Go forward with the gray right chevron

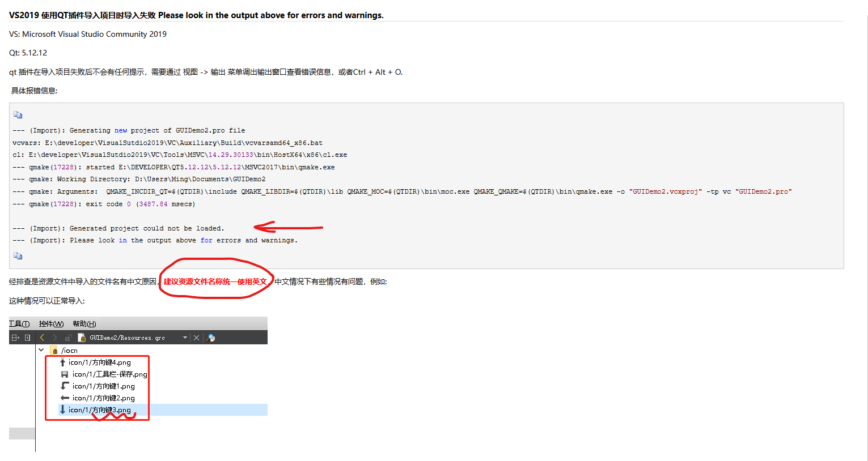point(55,338)
